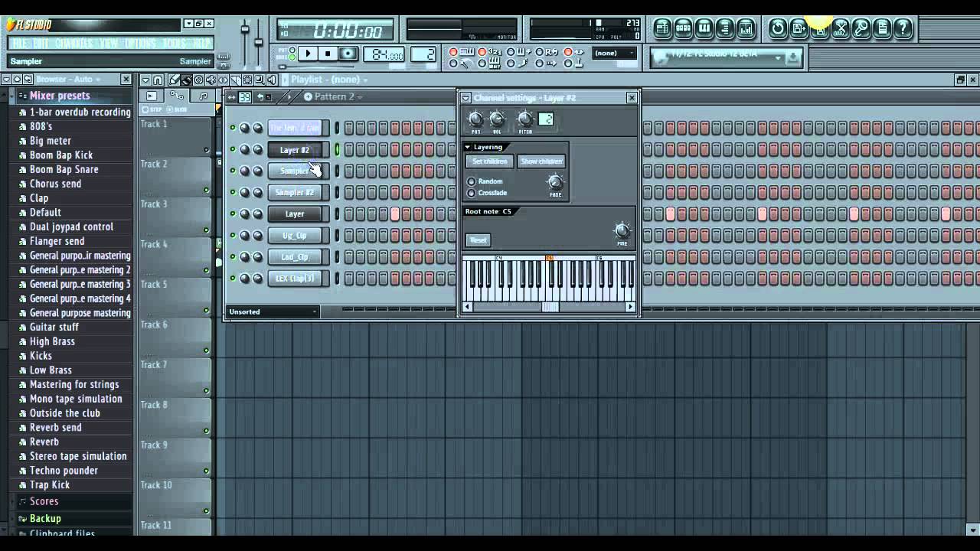
Task: Mute the LEX Clap(3) channel green LED
Action: click(x=233, y=278)
